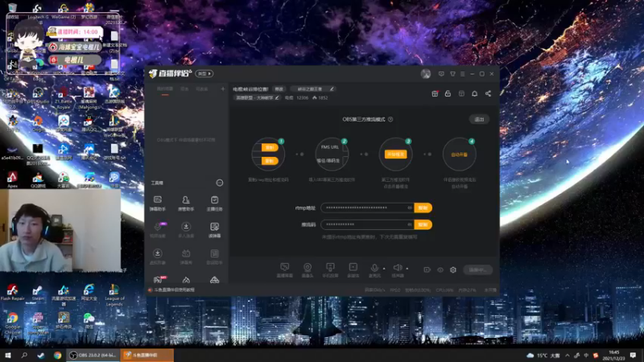Click the rtmp address input field
This screenshot has width=644, height=362.
(x=367, y=208)
